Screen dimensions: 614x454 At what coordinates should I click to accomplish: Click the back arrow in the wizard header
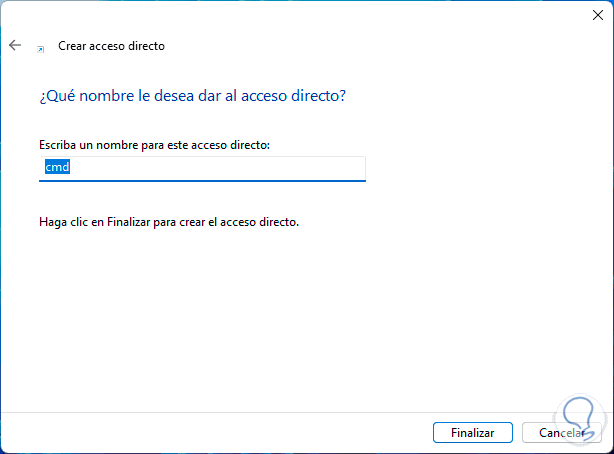click(x=14, y=45)
